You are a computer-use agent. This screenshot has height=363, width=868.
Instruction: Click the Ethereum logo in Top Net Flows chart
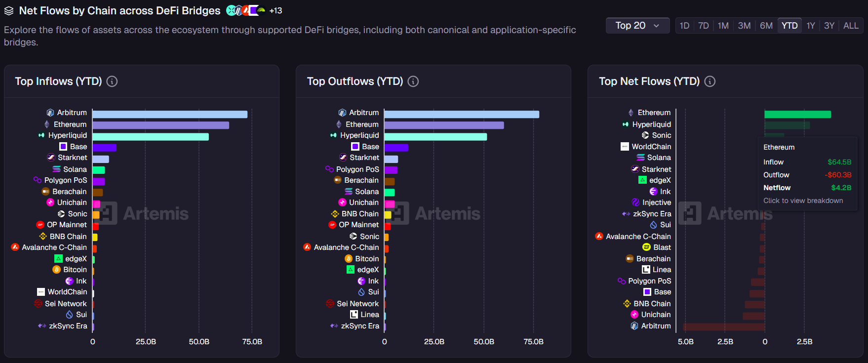click(631, 113)
